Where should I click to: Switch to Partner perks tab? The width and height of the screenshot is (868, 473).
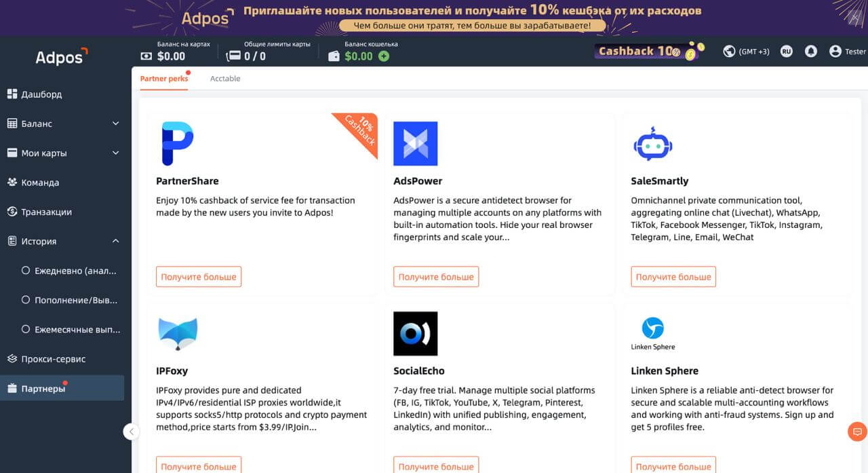[164, 79]
